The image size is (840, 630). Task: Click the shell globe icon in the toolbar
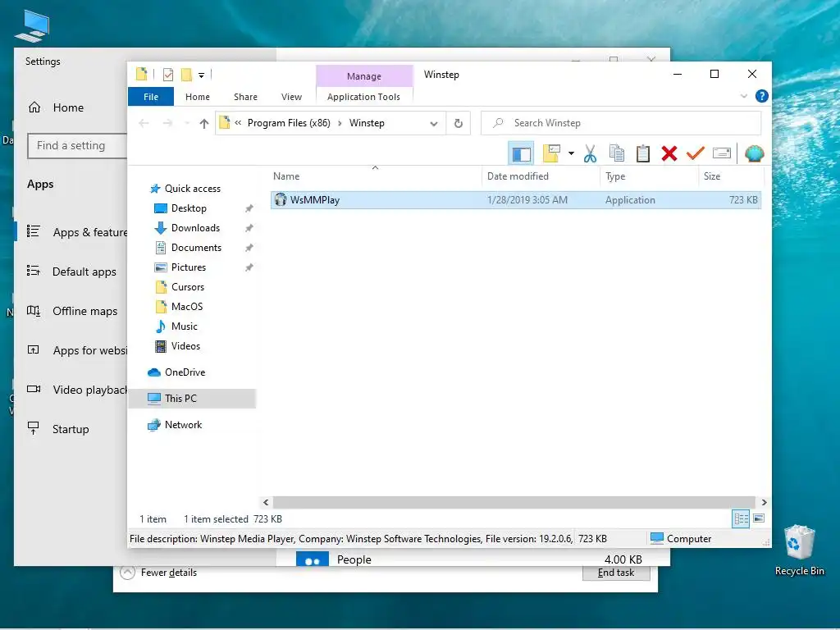(x=755, y=153)
